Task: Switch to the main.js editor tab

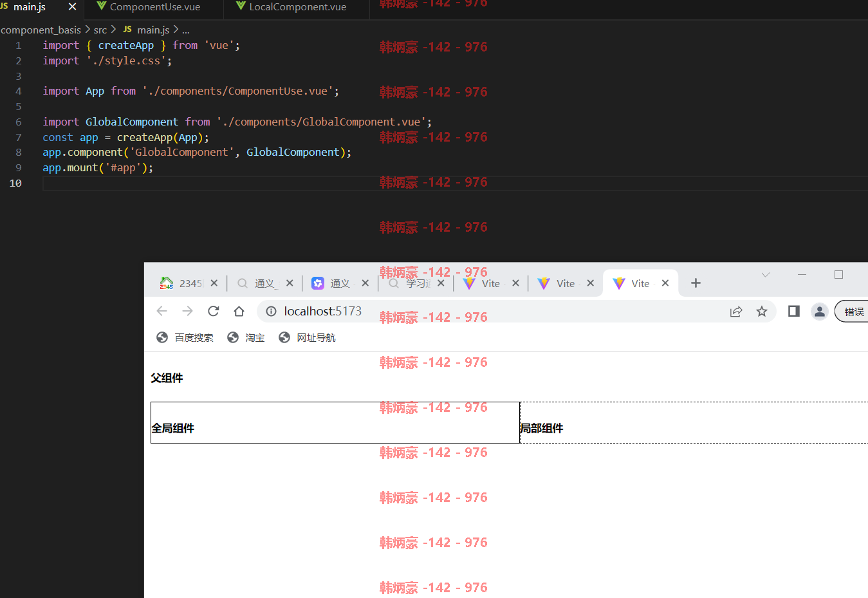Action: [29, 7]
